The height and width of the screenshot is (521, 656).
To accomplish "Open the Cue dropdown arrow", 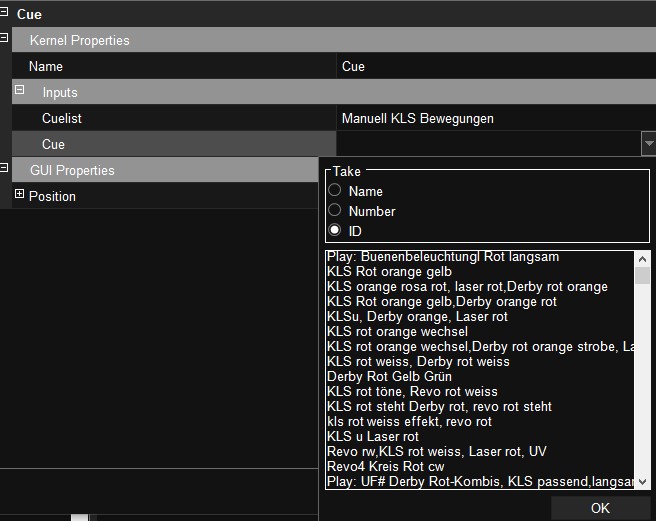I will [648, 144].
